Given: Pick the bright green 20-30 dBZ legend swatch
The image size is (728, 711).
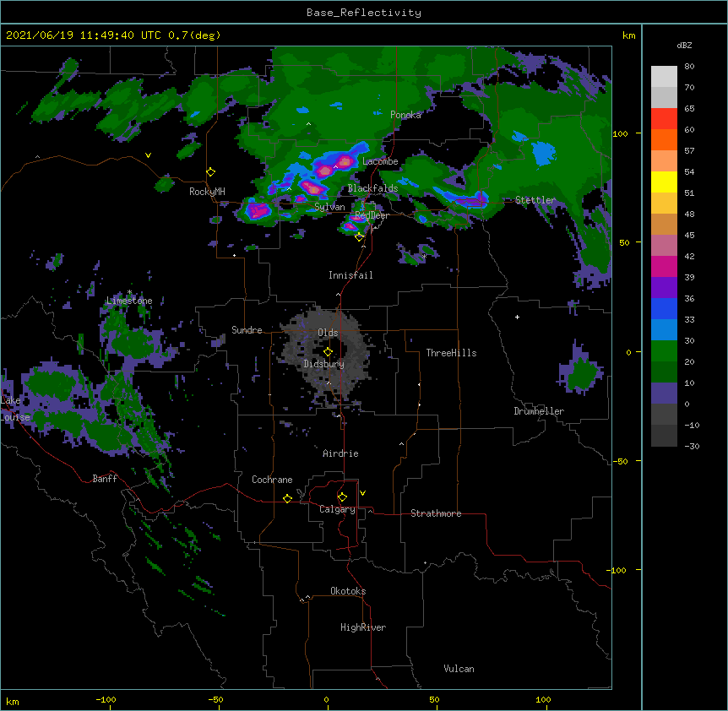Looking at the screenshot, I should 664,351.
